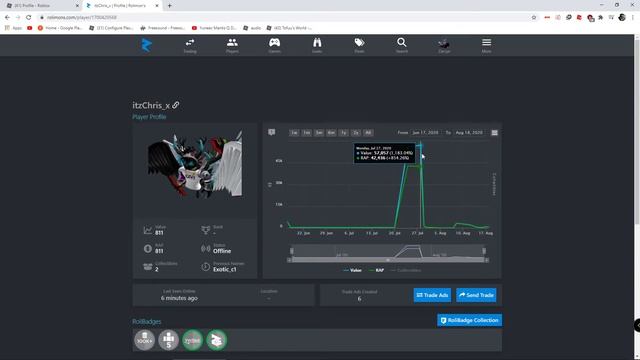
Task: Open the audio bookmark
Action: 252,28
